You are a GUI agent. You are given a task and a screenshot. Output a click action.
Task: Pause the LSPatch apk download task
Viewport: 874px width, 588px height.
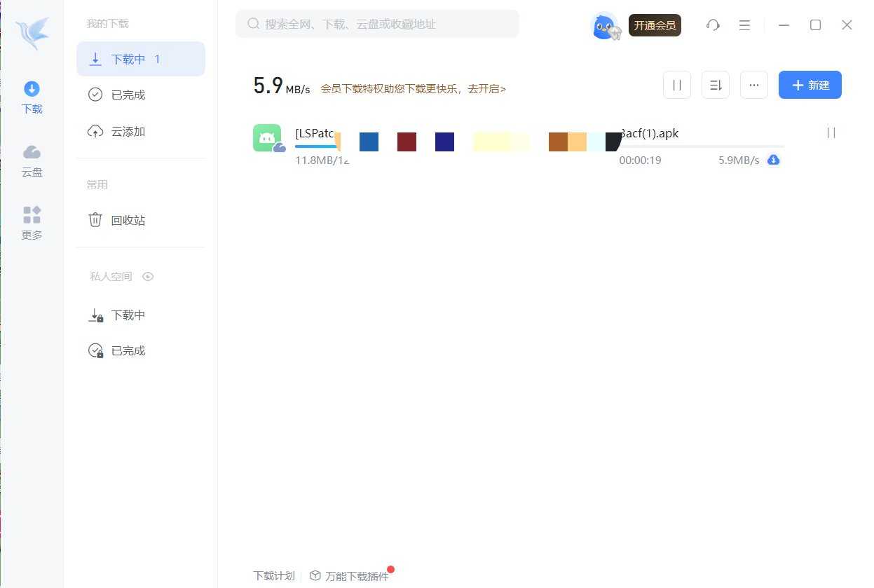(831, 133)
